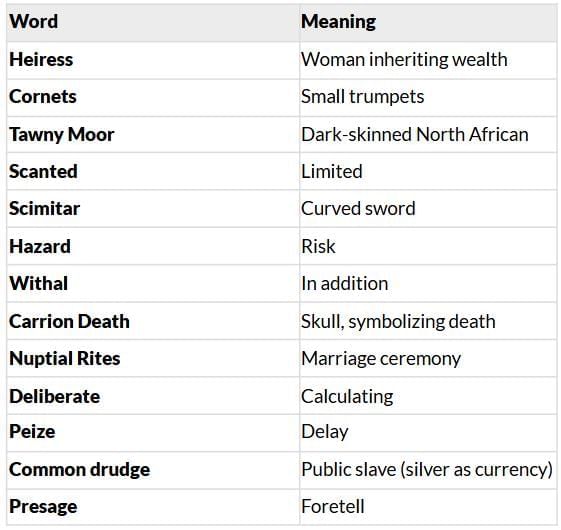
Task: Select the Hazard row word
Action: tap(40, 247)
